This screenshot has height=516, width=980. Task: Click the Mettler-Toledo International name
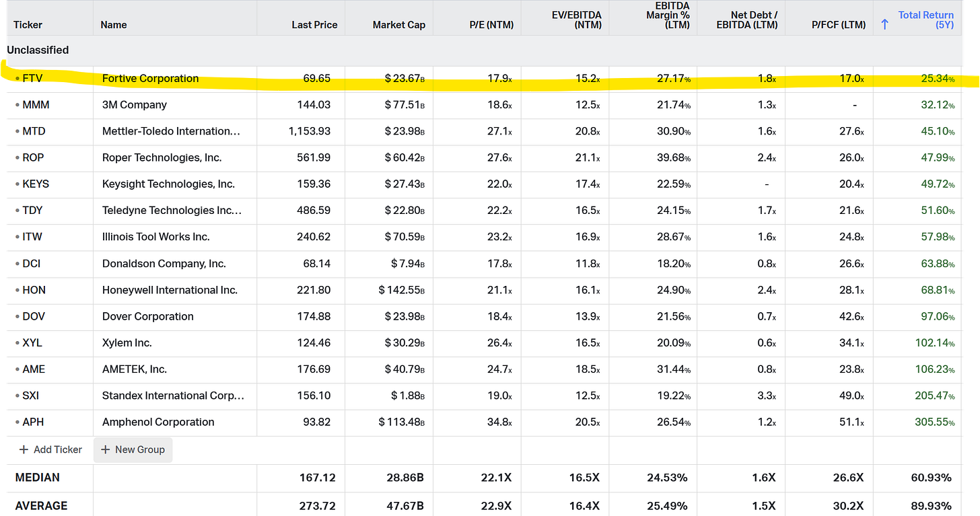click(x=171, y=131)
